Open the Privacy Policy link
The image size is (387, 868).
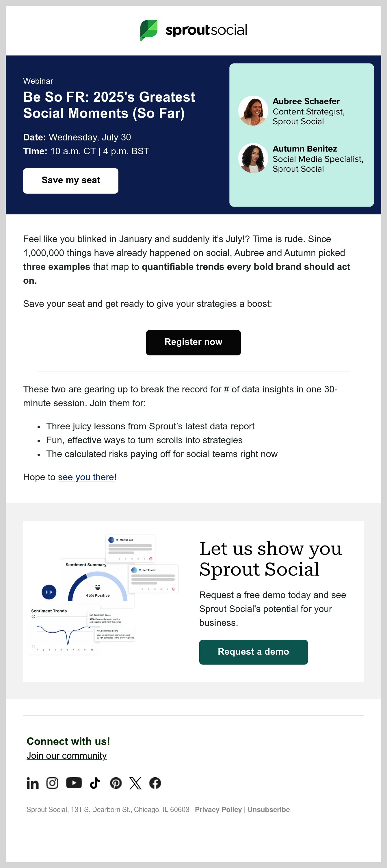(218, 810)
